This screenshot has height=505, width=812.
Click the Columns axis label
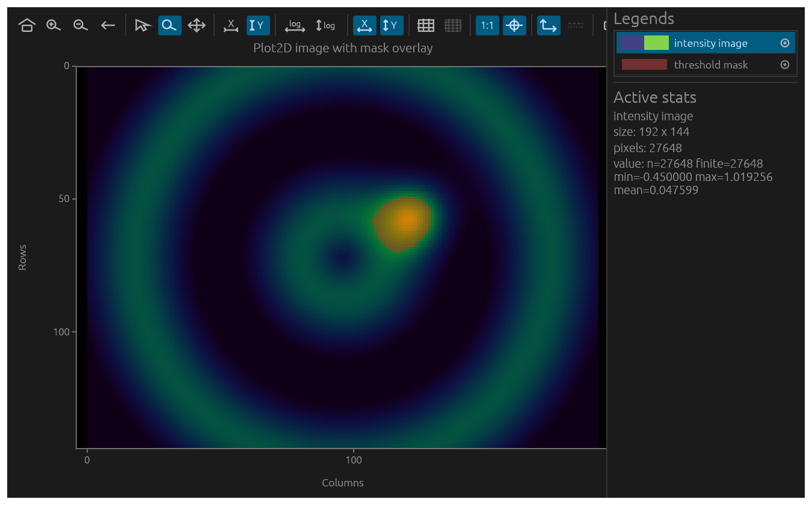click(x=343, y=483)
